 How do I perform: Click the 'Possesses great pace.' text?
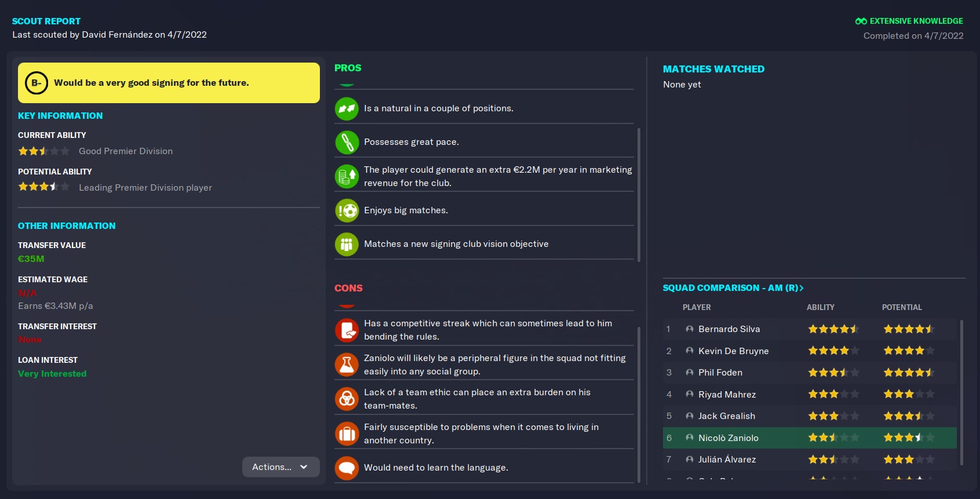pyautogui.click(x=411, y=142)
